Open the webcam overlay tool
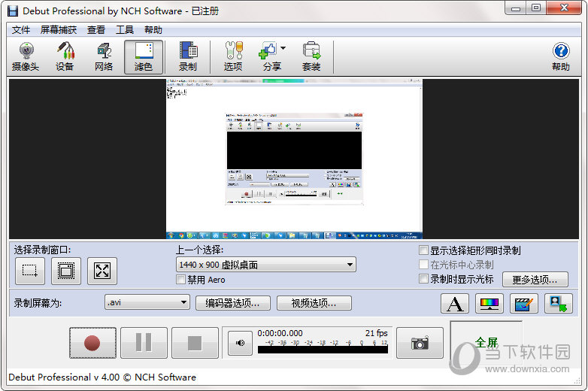The image size is (588, 391). (559, 303)
